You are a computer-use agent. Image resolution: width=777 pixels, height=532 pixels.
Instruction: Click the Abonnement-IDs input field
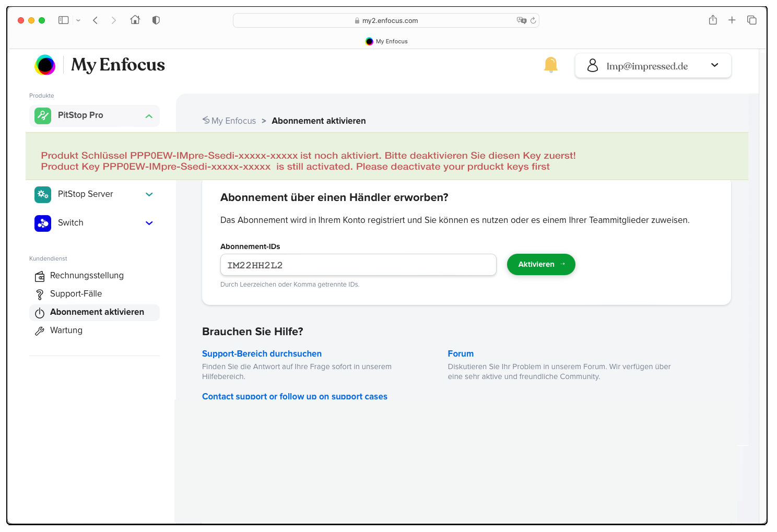(x=358, y=265)
